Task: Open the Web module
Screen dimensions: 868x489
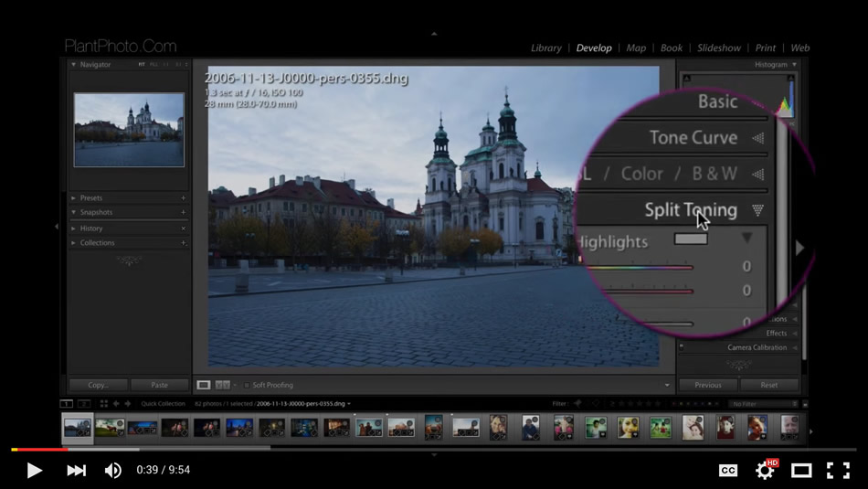Action: coord(799,48)
